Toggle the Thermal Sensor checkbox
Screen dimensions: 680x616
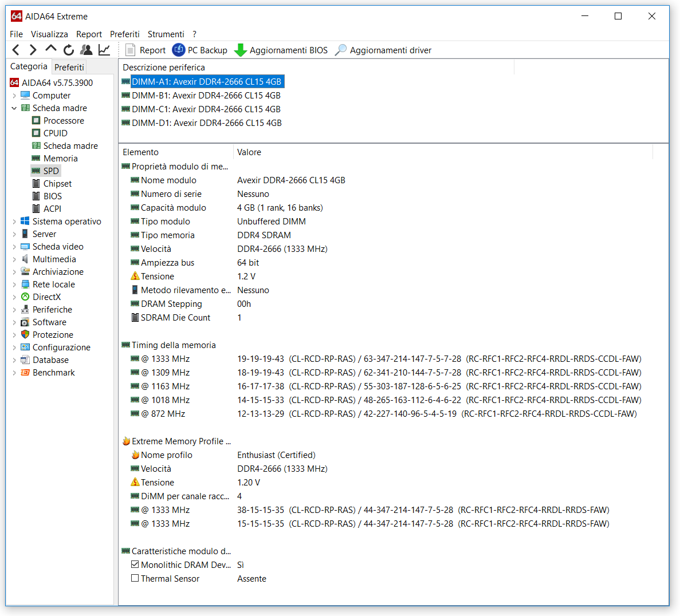point(135,578)
